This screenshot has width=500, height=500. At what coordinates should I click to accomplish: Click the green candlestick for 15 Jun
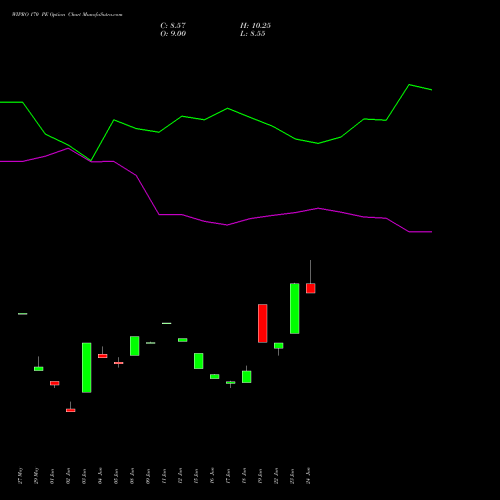tap(199, 361)
